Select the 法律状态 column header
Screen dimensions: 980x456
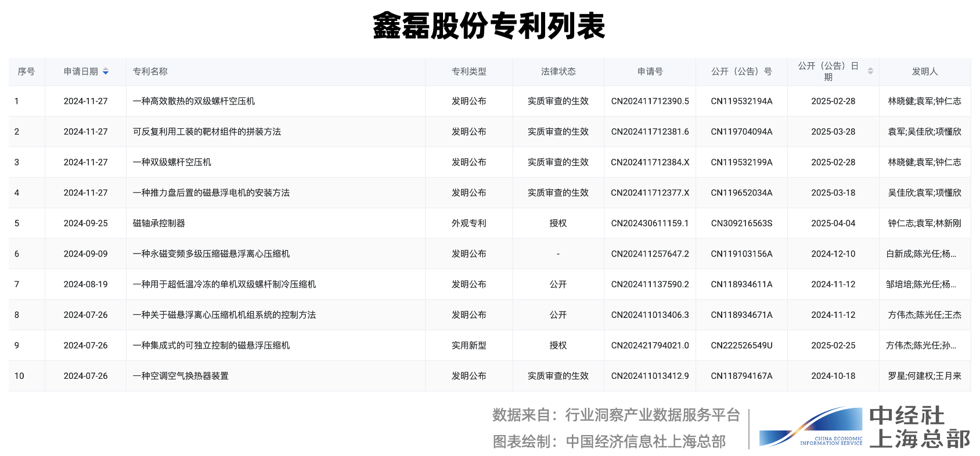[x=558, y=71]
